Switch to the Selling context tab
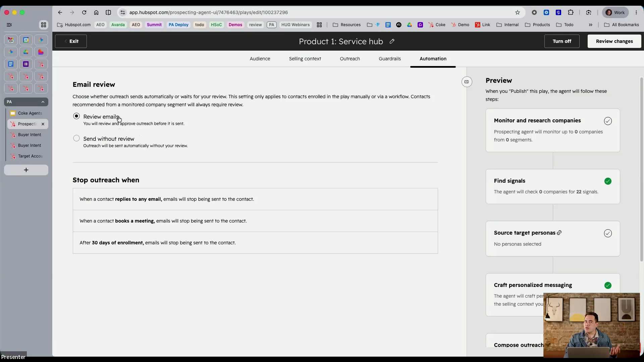Viewport: 644px width, 362px height. (x=305, y=59)
